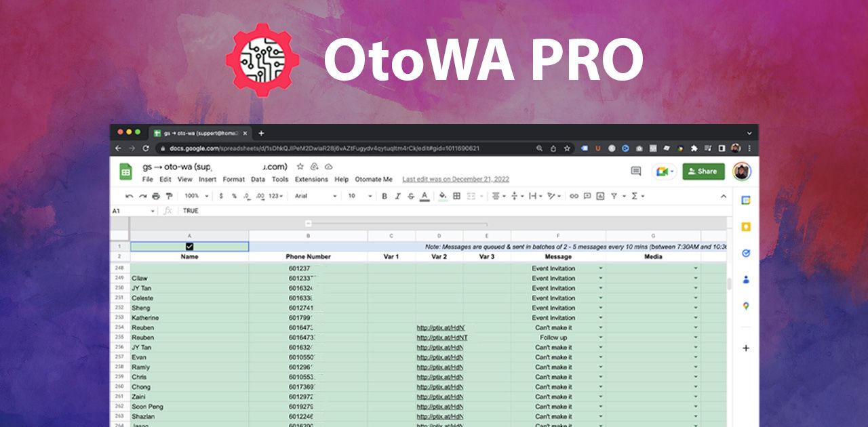Open Contacts in side panel

tap(746, 279)
